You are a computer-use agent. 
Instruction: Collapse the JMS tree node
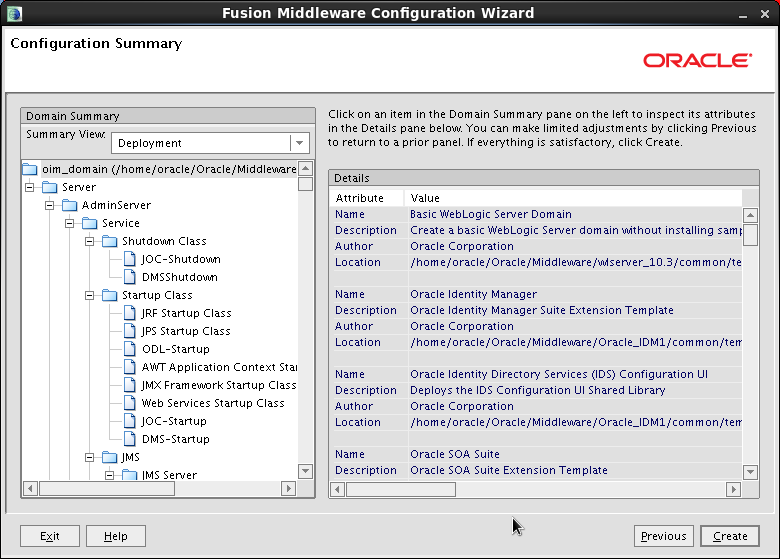(x=90, y=457)
